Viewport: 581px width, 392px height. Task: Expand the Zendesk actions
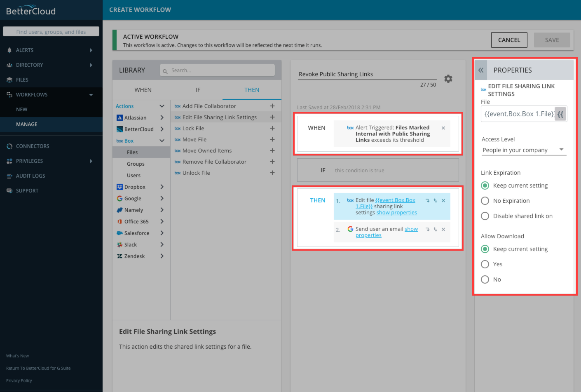162,256
